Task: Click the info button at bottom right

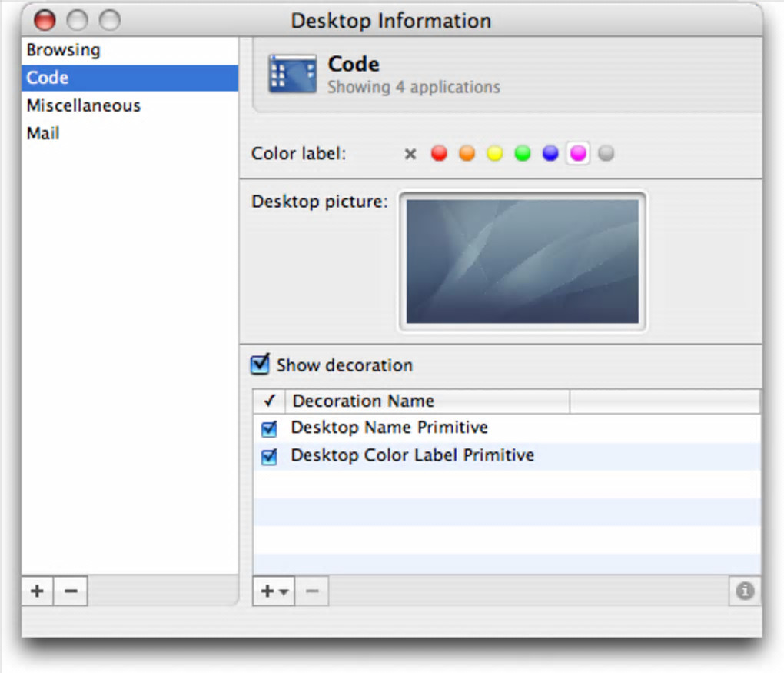Action: click(745, 591)
